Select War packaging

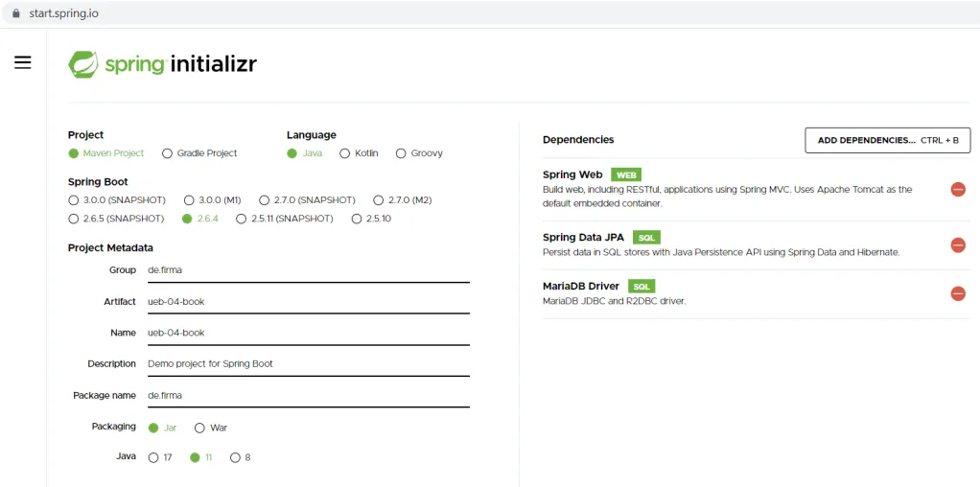click(x=211, y=428)
